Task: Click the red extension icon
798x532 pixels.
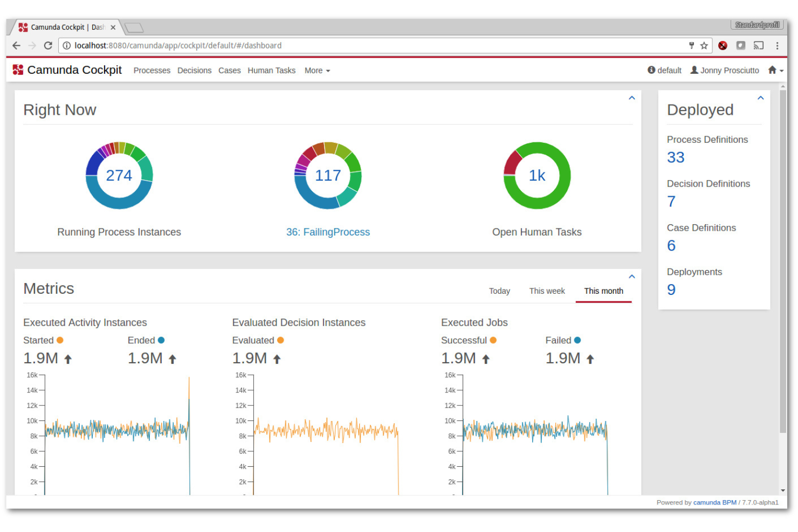Action: [x=723, y=46]
